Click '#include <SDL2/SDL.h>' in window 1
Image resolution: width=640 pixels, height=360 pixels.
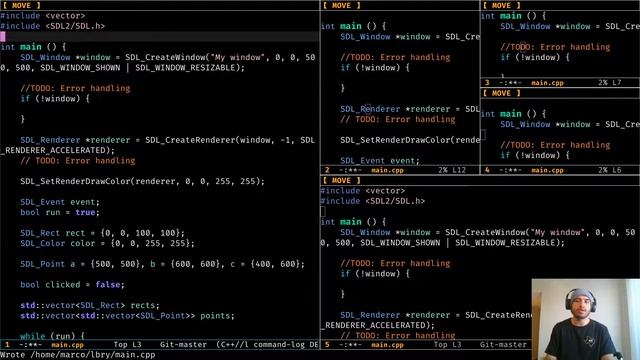[53, 26]
